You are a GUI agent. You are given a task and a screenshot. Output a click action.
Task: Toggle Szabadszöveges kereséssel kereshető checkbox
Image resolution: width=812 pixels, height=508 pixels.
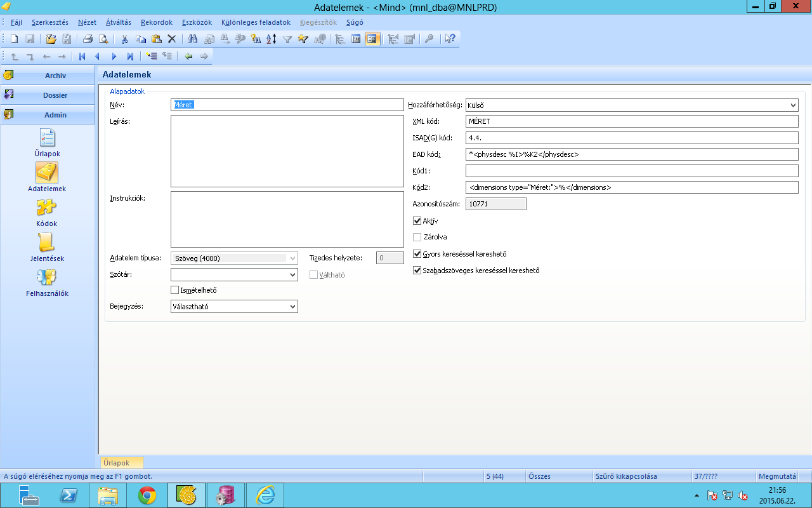(417, 271)
